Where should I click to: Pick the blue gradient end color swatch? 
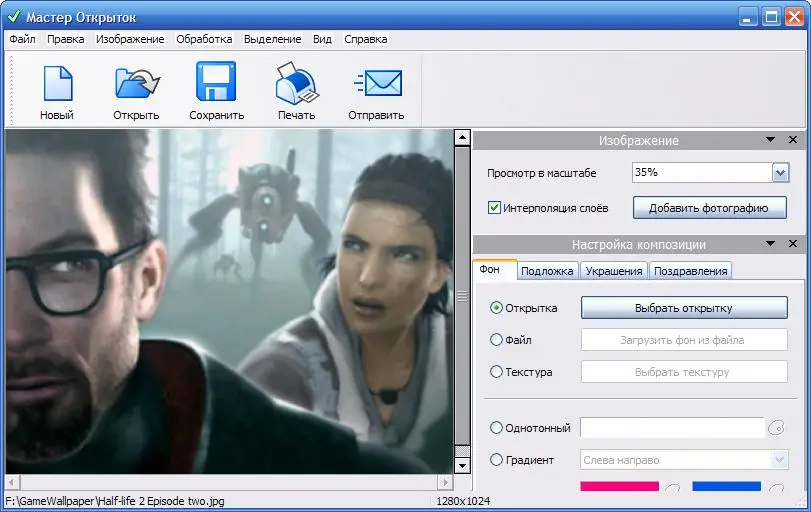[727, 487]
